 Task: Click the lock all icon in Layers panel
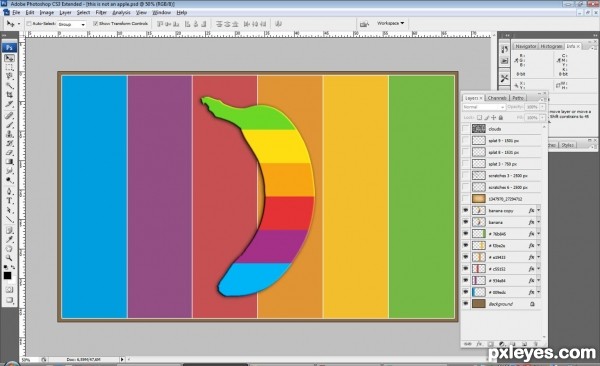click(x=501, y=118)
